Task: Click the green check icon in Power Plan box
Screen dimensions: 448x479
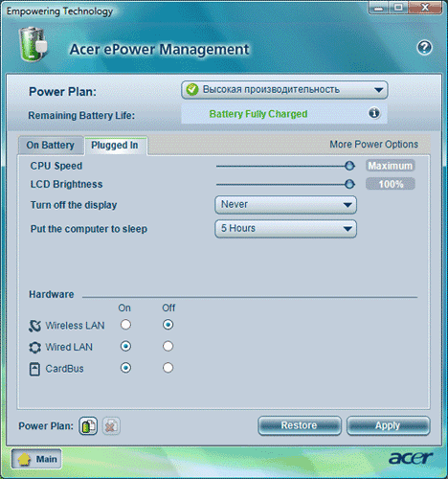Action: click(192, 90)
